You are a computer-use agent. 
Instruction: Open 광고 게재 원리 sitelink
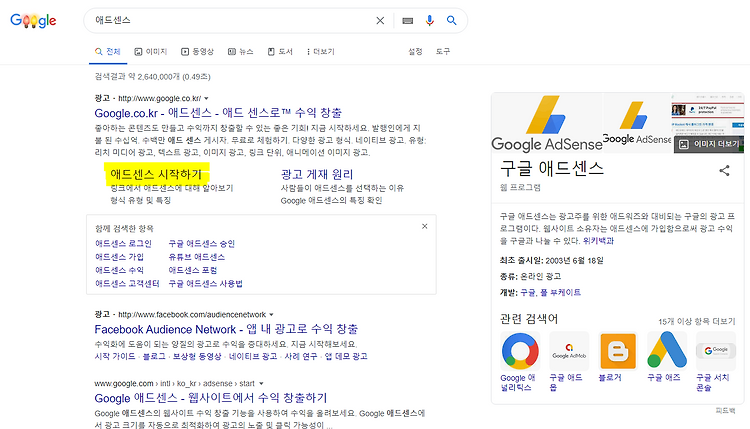tap(317, 174)
